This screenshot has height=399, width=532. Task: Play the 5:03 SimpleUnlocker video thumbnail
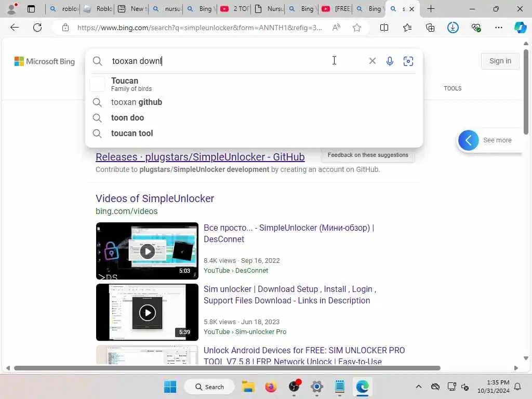coord(147,251)
